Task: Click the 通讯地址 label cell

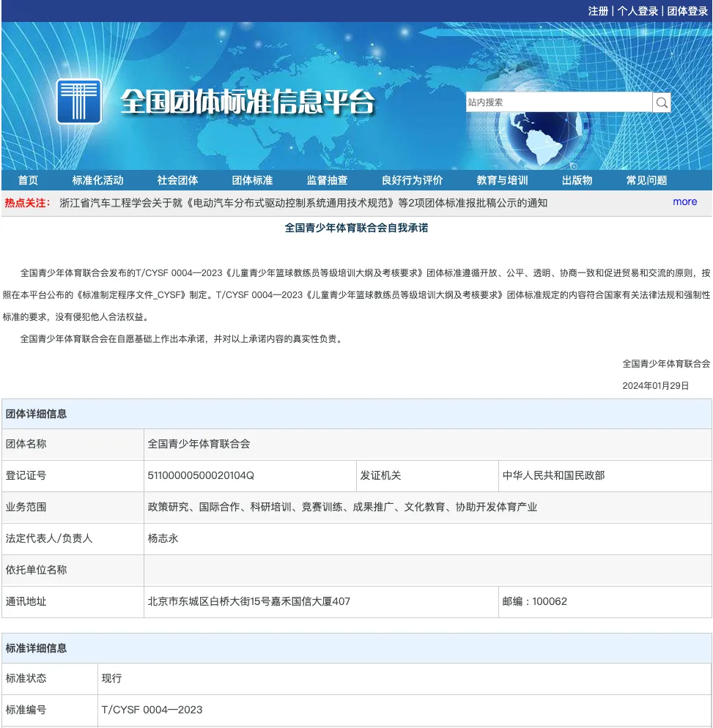Action: click(x=73, y=602)
